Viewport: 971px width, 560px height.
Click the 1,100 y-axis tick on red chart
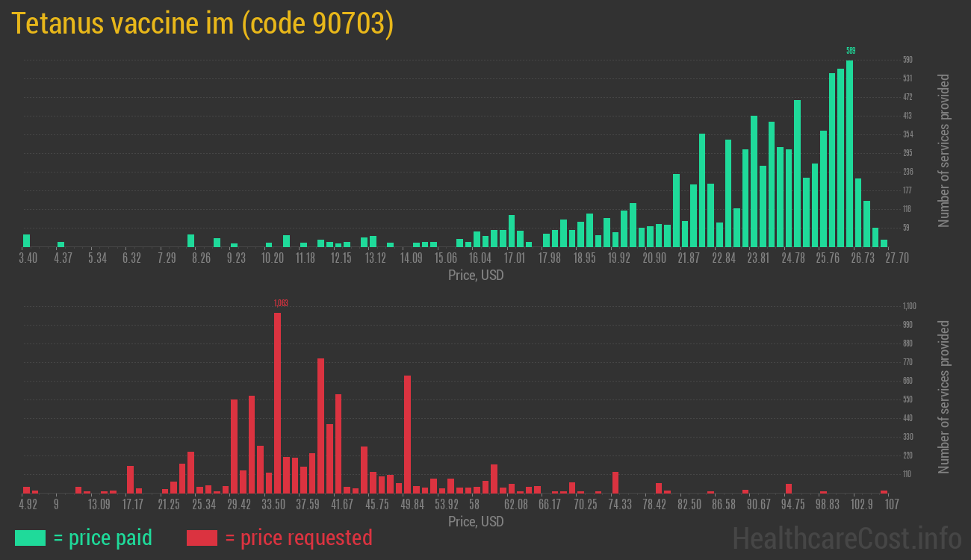908,306
